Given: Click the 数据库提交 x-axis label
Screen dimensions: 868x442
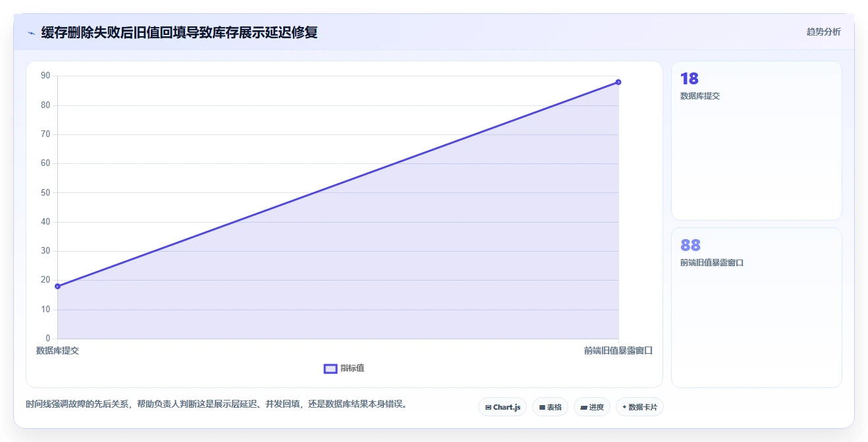Looking at the screenshot, I should 58,350.
